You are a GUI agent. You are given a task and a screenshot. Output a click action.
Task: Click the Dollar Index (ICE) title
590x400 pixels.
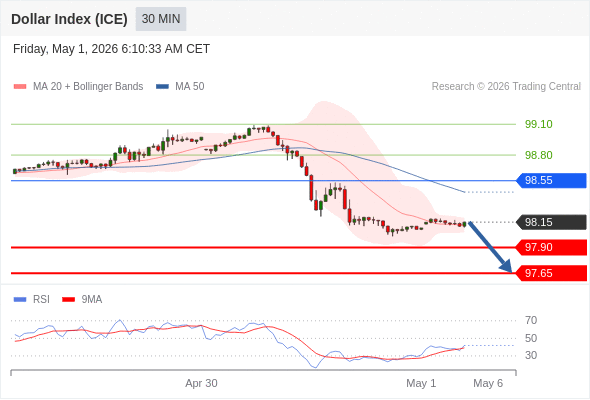[x=69, y=19]
